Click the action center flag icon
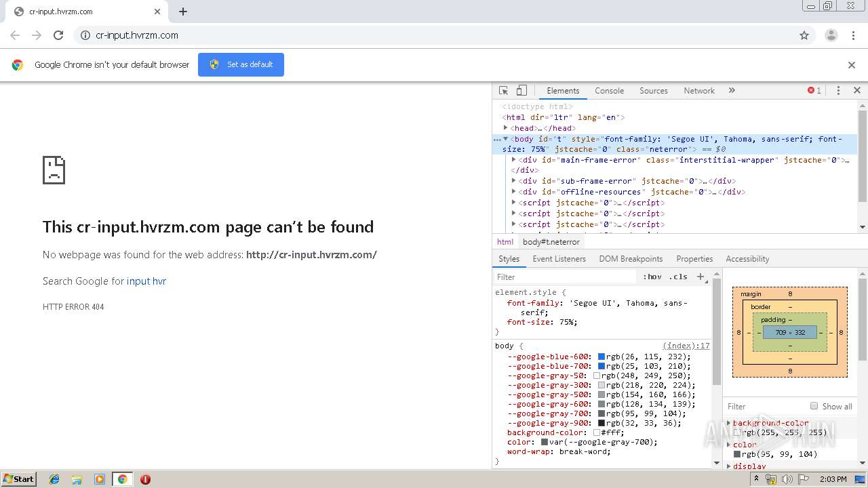 803,479
